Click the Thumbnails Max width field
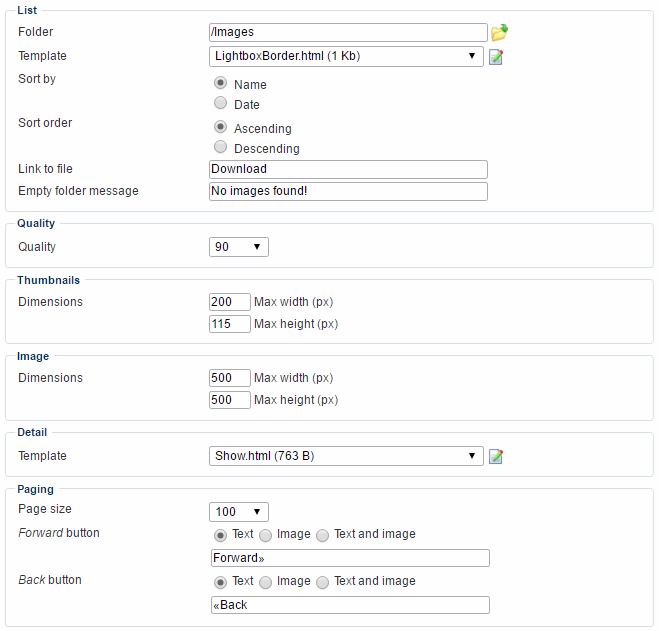Viewport: 659px width, 631px height. pos(229,302)
